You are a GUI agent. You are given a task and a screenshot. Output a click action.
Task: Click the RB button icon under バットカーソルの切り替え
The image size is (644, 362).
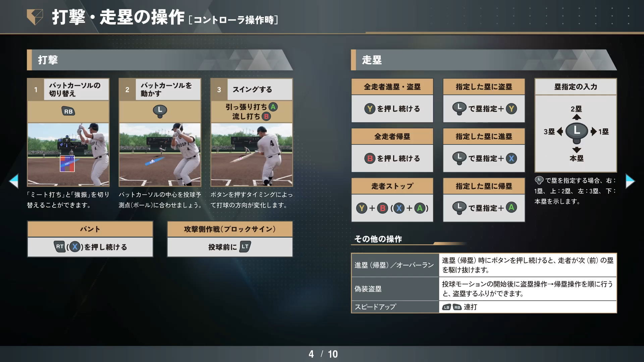(x=68, y=111)
